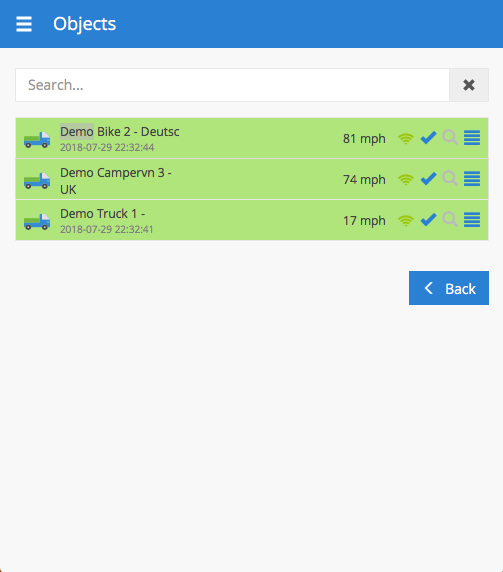Image resolution: width=503 pixels, height=572 pixels.
Task: Click truck icon of Demo Bike 2
Action: 37,140
